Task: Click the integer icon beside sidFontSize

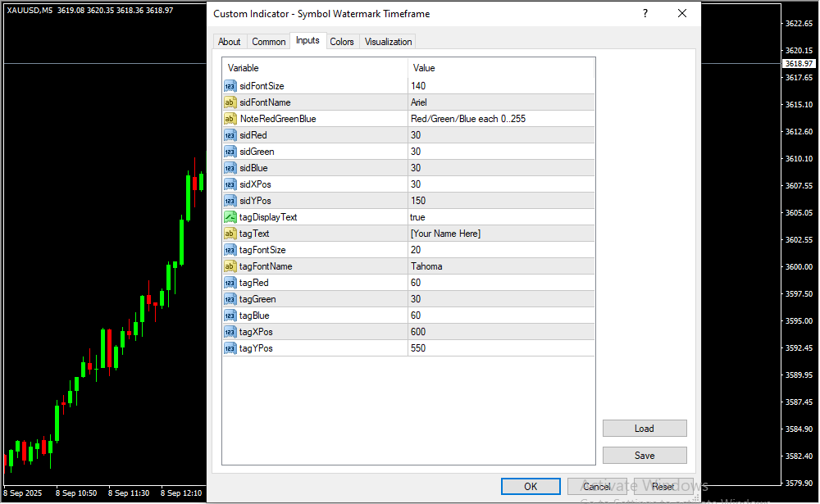Action: (x=230, y=86)
